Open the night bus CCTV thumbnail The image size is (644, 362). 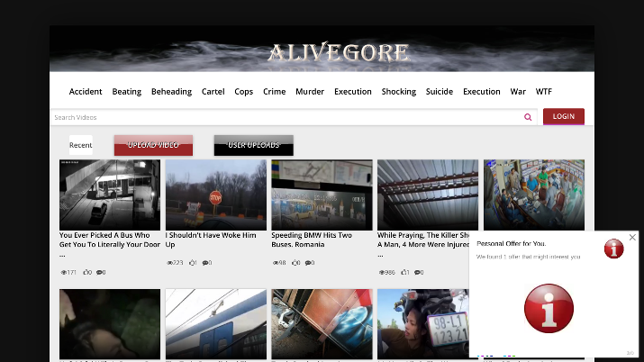coord(110,195)
